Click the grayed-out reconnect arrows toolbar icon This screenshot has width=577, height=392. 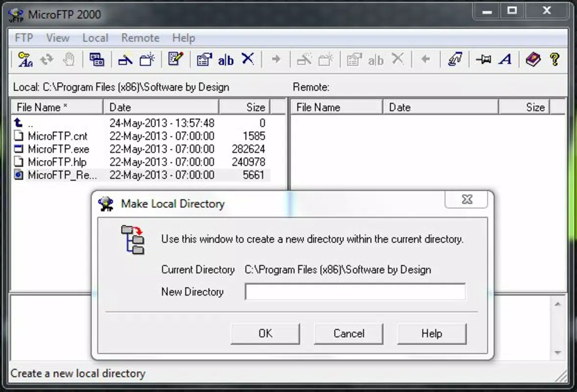tap(47, 59)
